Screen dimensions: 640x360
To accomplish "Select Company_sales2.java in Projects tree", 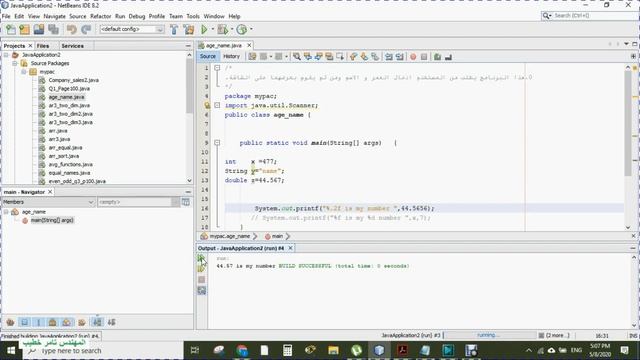I will [73, 80].
